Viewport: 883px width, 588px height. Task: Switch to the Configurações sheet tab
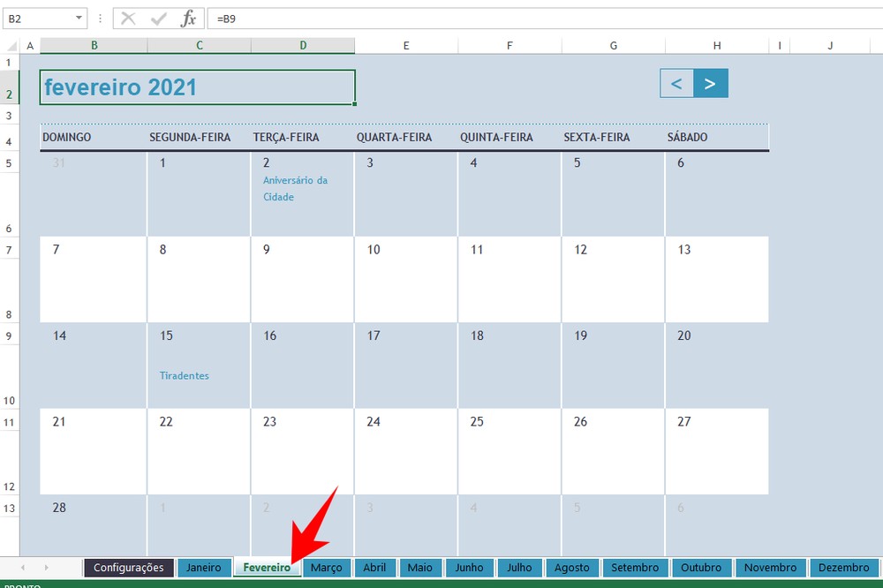coord(128,568)
